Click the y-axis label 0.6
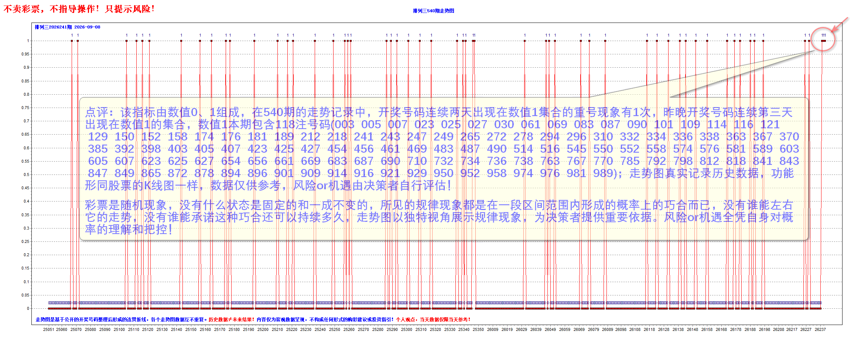 [x=26, y=148]
